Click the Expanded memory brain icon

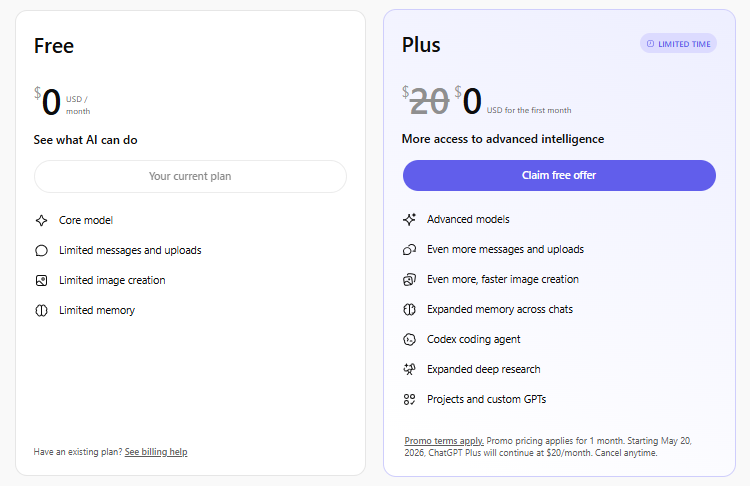[409, 309]
